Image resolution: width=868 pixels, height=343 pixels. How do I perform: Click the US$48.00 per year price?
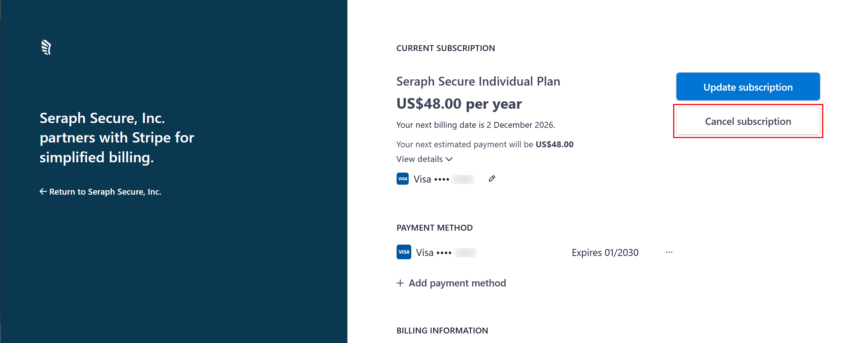tap(459, 104)
